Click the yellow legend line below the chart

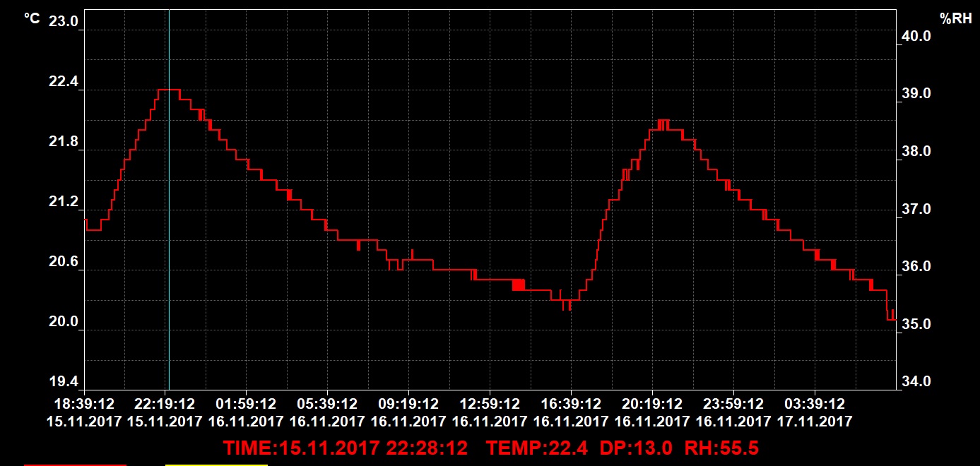pyautogui.click(x=216, y=465)
